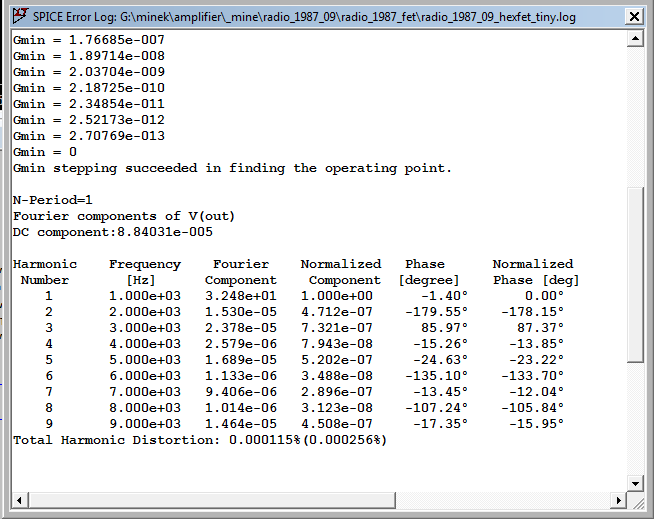Click the vertical scrollbar down arrow
The image size is (654, 519).
(x=635, y=484)
